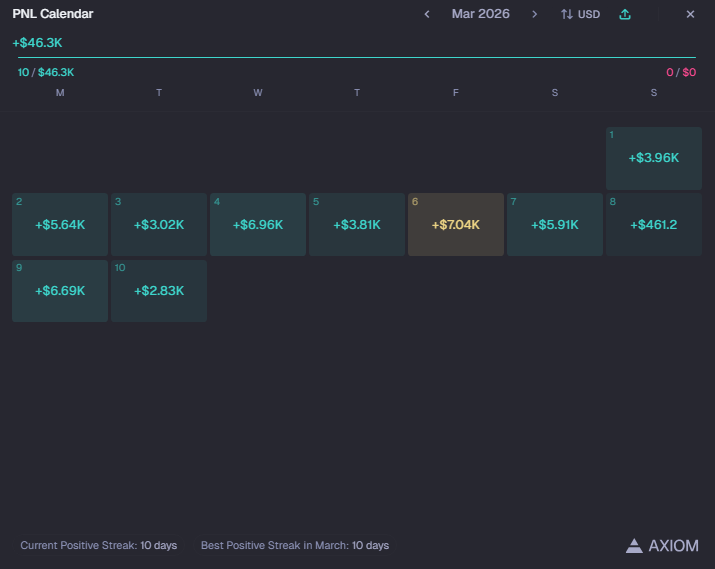This screenshot has height=569, width=715.
Task: Click the 10 / $46.3K winning days stat
Action: [46, 72]
